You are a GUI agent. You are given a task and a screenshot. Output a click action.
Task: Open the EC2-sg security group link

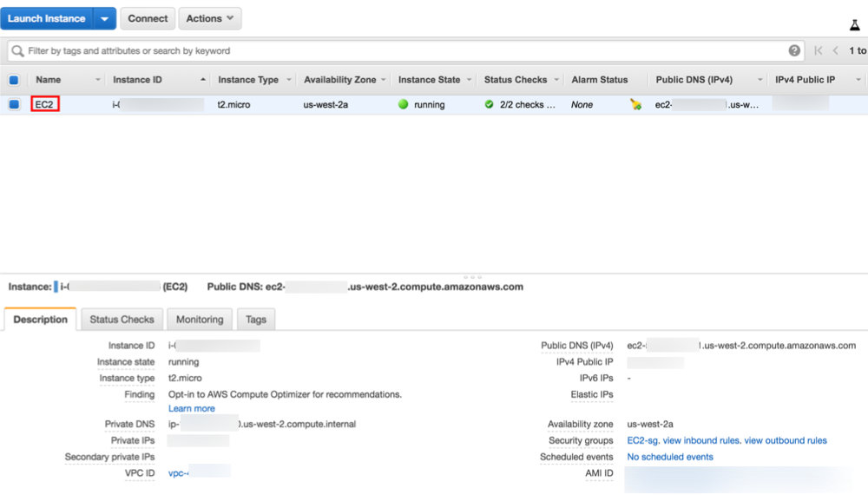642,441
